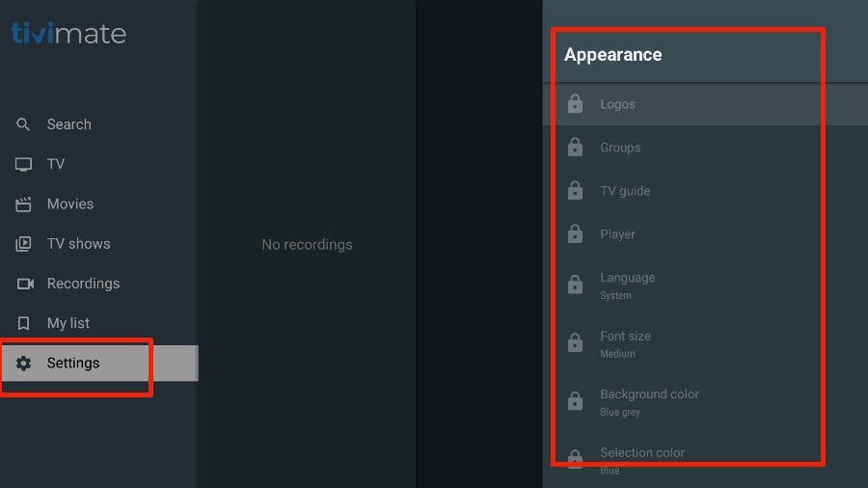Open TV shows from the sidebar
The image size is (868, 488).
tap(78, 244)
